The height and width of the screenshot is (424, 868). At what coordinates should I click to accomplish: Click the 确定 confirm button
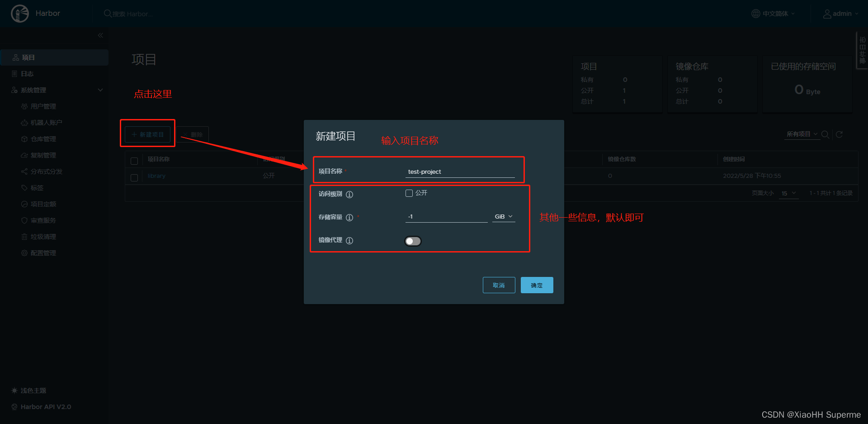click(x=537, y=285)
